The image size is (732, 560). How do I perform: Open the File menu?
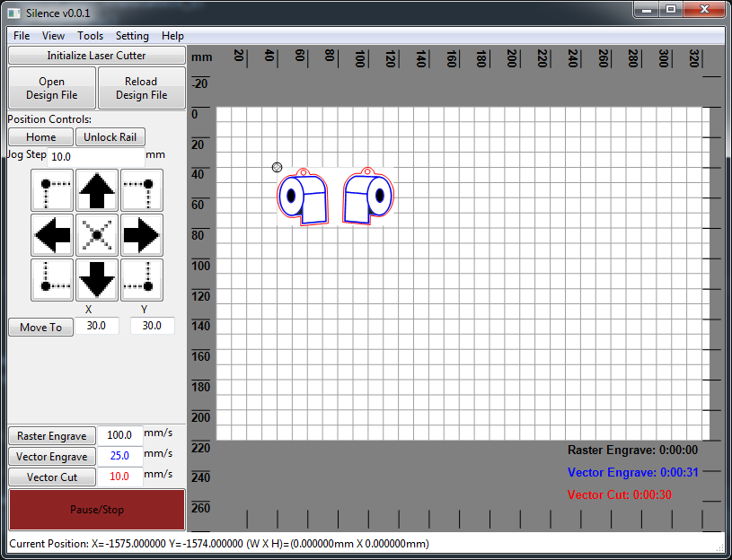(22, 36)
